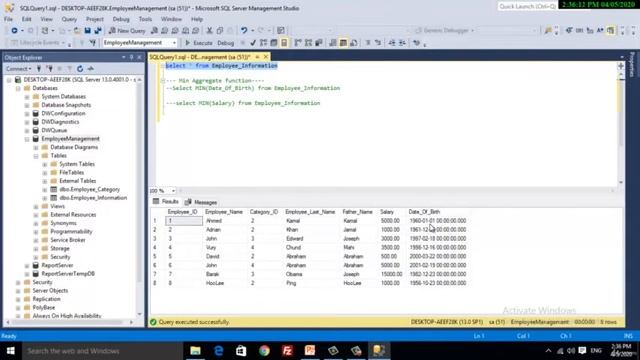Open Activity Monitor icon in Object Explorer toolbar
The image size is (640, 360).
pos(91,69)
